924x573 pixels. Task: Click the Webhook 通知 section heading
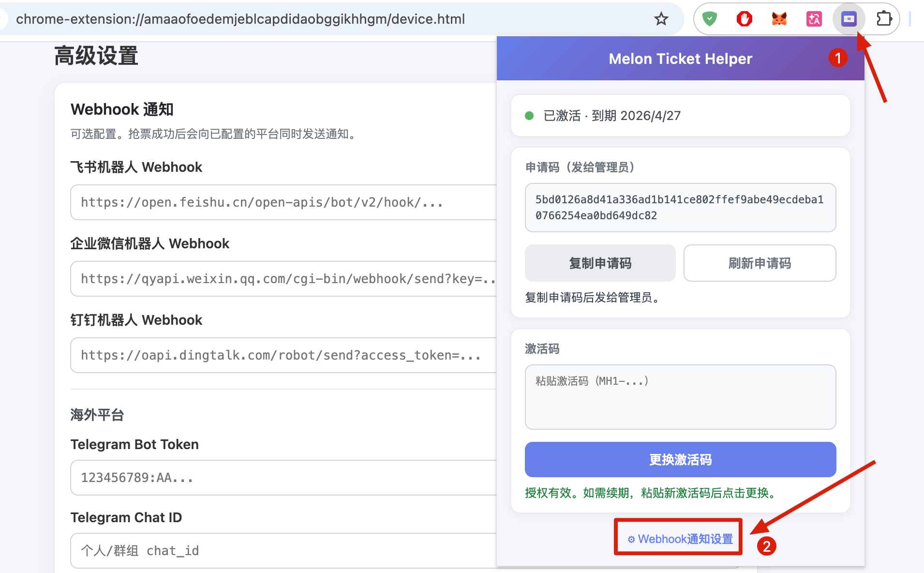coord(122,109)
